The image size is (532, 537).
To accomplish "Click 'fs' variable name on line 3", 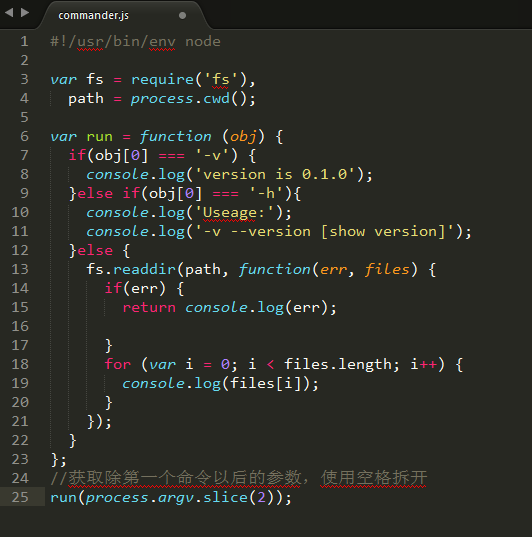I will tap(95, 79).
